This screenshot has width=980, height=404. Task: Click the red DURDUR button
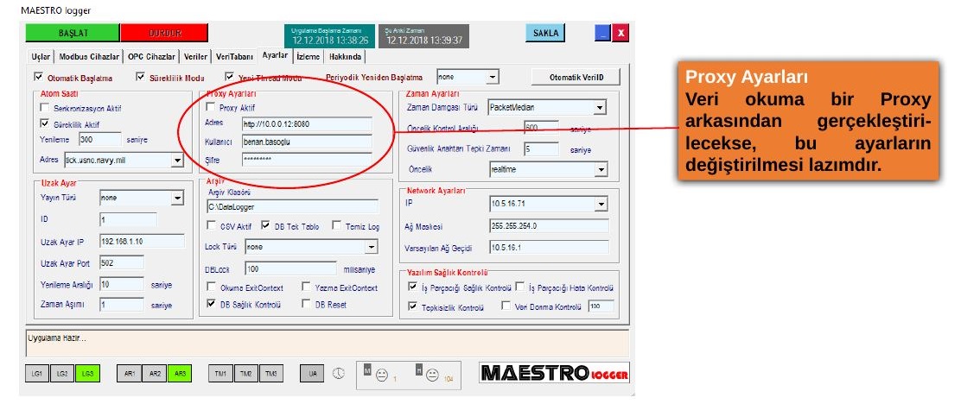pos(164,33)
